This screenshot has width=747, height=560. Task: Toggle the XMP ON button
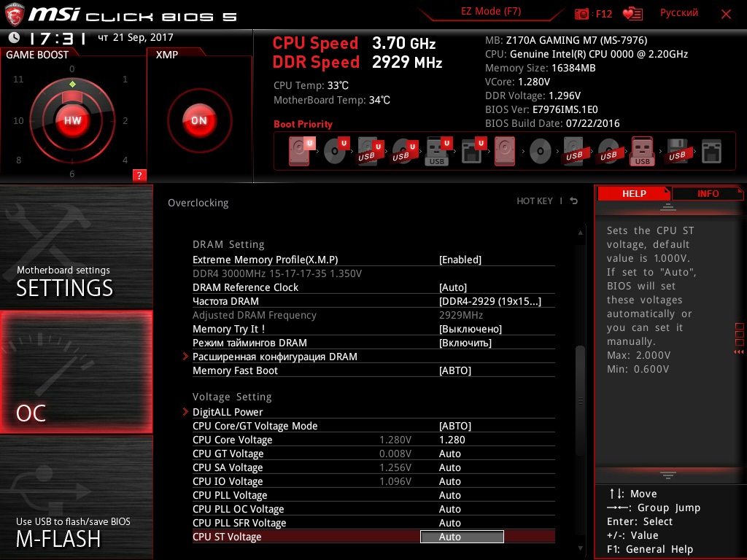coord(199,120)
